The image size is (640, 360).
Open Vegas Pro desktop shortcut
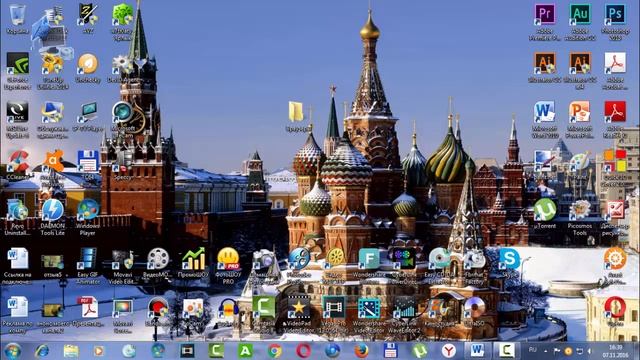(334, 313)
